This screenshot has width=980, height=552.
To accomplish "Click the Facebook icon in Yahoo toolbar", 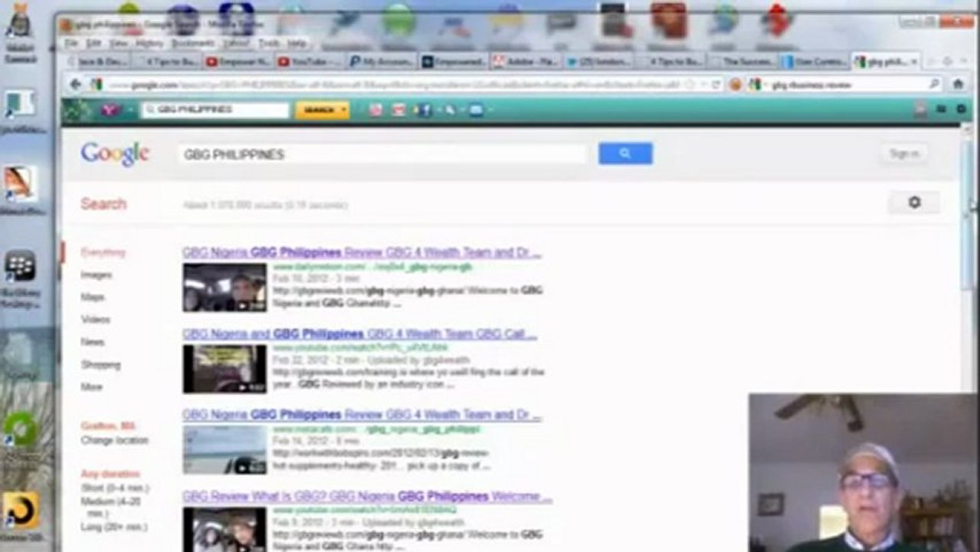I will (424, 110).
